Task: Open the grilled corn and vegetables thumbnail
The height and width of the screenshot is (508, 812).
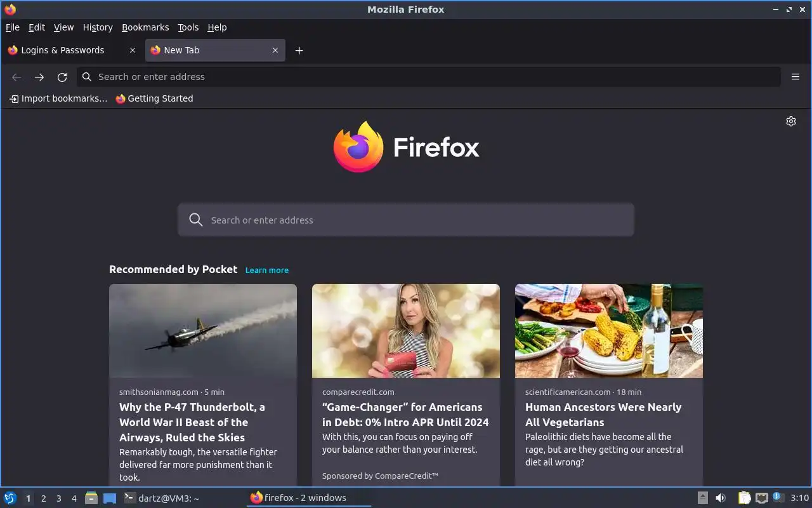Action: (x=609, y=331)
